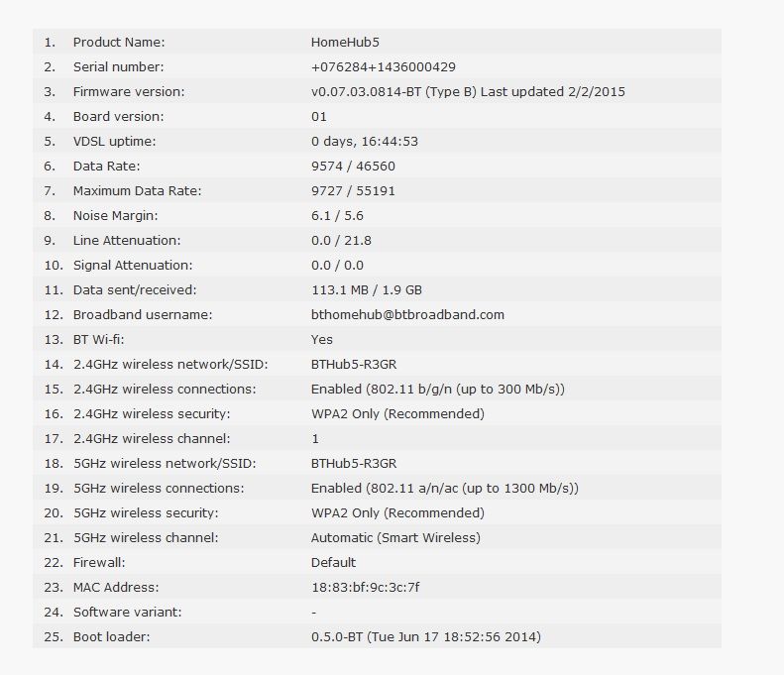Click the Line Attenuation value
This screenshot has height=675, width=784.
341,241
